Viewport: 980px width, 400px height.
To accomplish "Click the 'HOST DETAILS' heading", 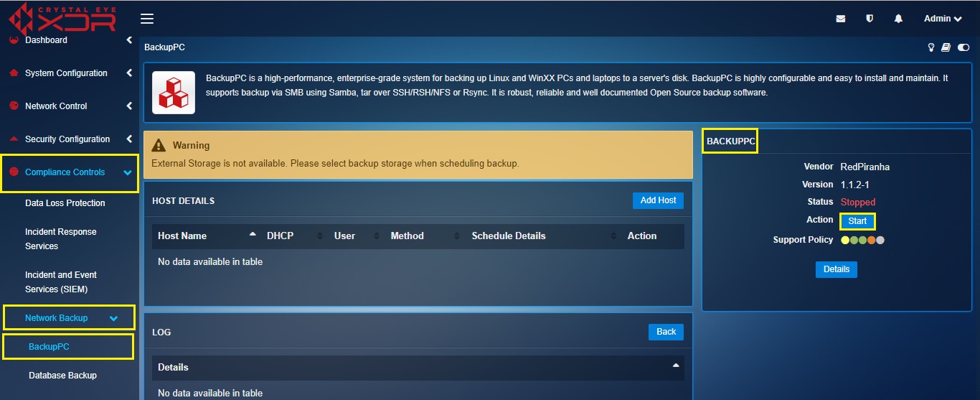I will coord(183,201).
